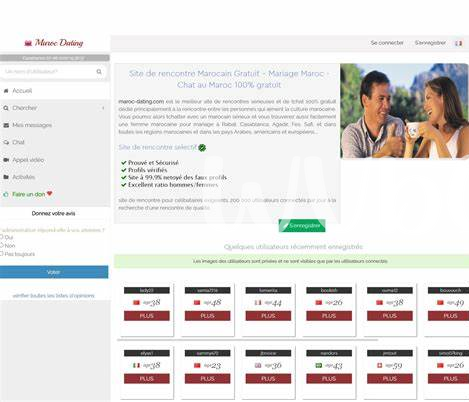Click the green S'enregistrer button

(302, 226)
